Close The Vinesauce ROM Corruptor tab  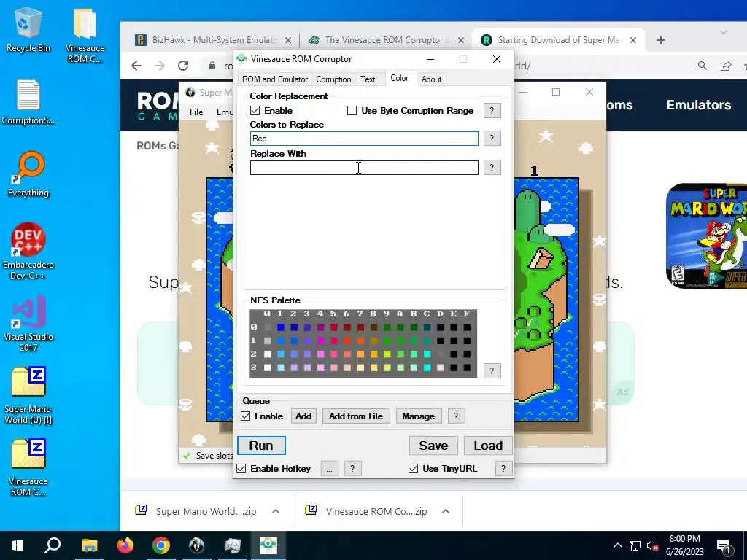[461, 40]
